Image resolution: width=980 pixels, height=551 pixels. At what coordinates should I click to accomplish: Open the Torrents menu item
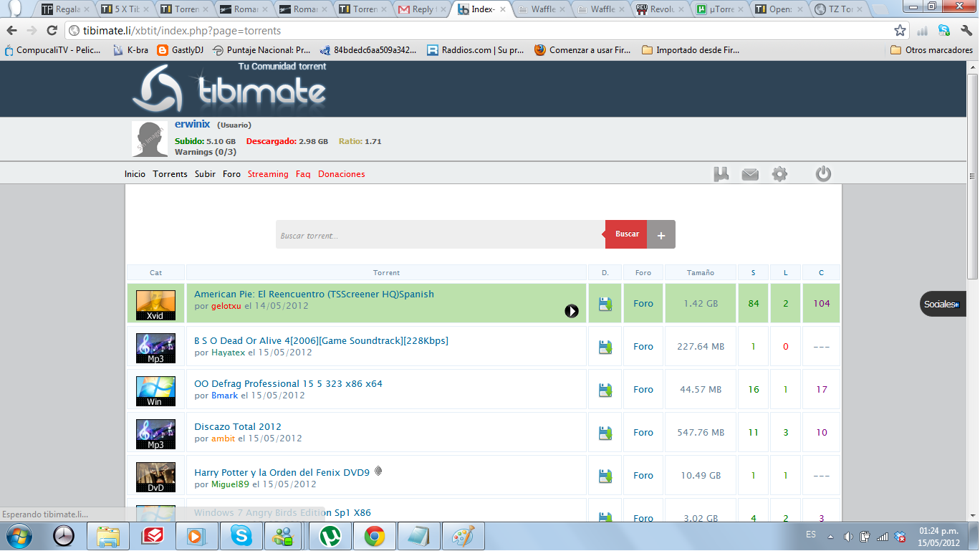(170, 174)
